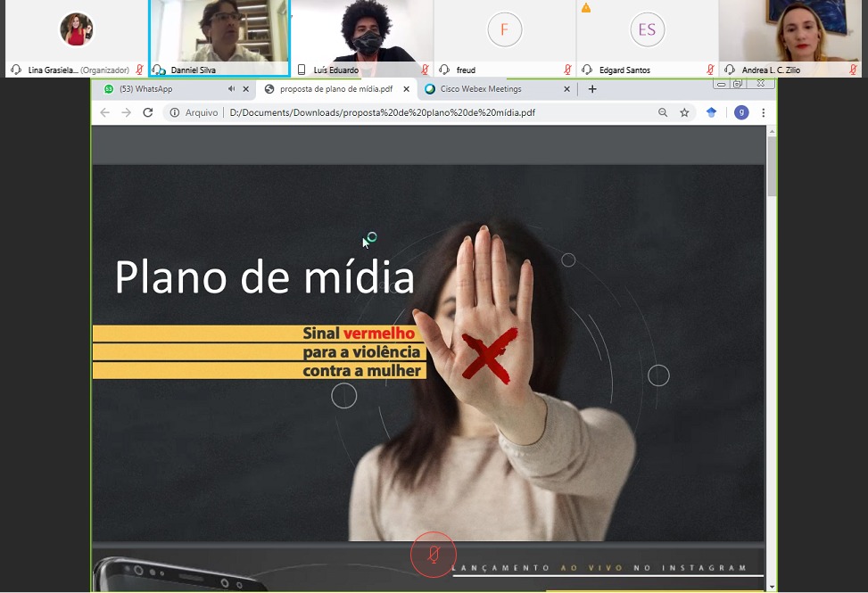
Task: Mute the WhatsApp tab audio
Action: pos(232,89)
